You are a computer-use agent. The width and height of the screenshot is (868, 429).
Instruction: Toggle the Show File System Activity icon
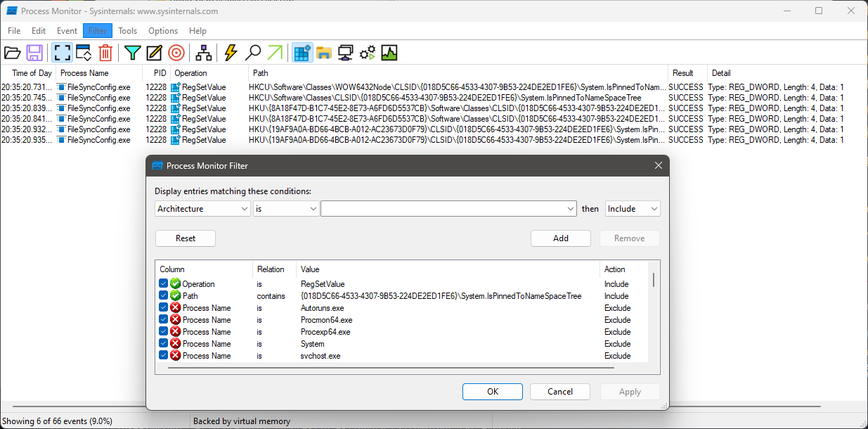324,53
